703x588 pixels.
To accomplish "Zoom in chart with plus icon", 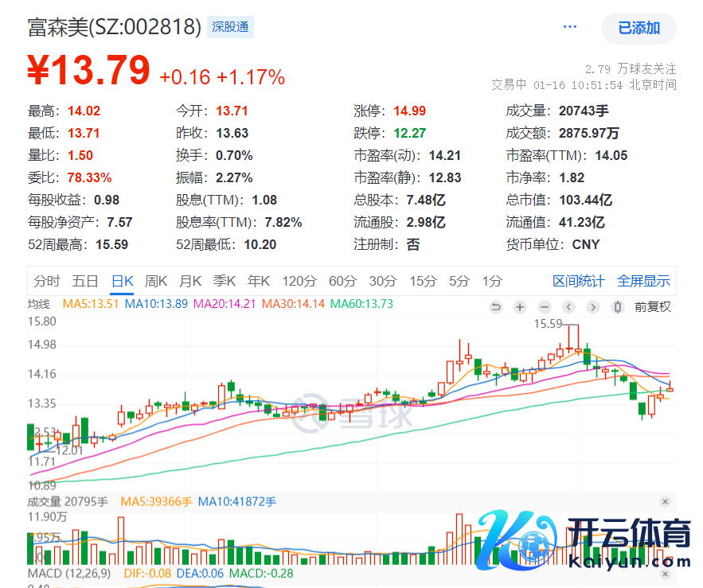I will (520, 306).
